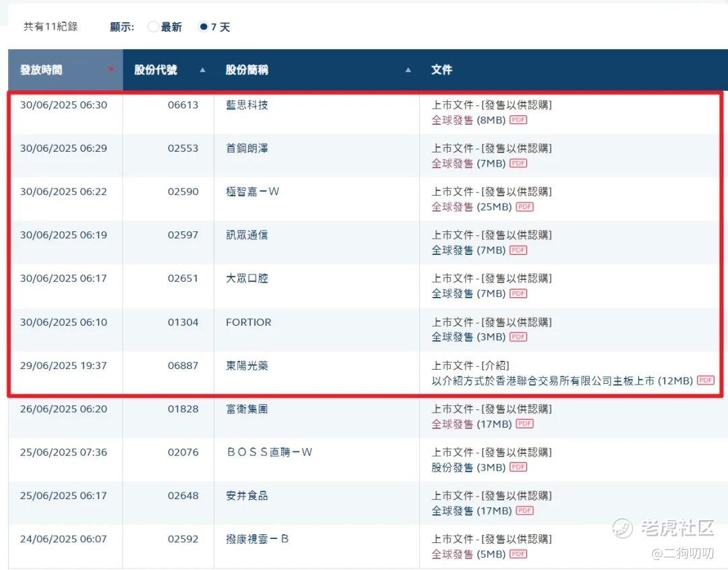
Task: Click PDF icon in 東陽光藥 row
Action: click(x=706, y=380)
